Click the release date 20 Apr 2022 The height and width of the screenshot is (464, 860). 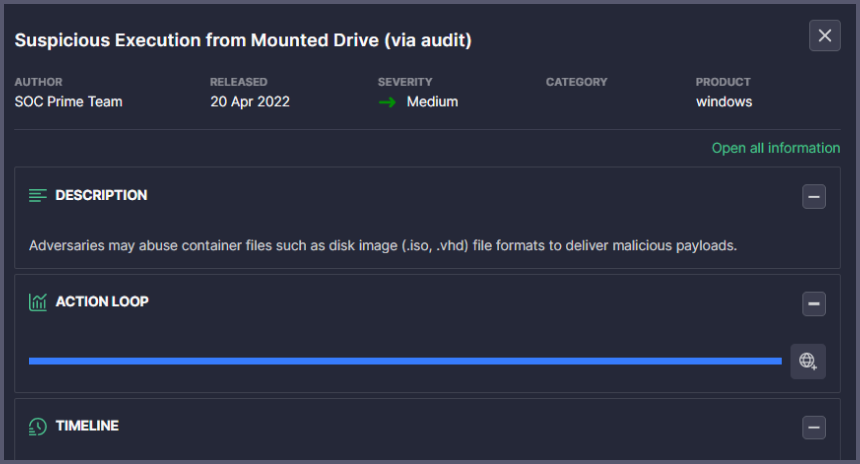click(x=250, y=102)
